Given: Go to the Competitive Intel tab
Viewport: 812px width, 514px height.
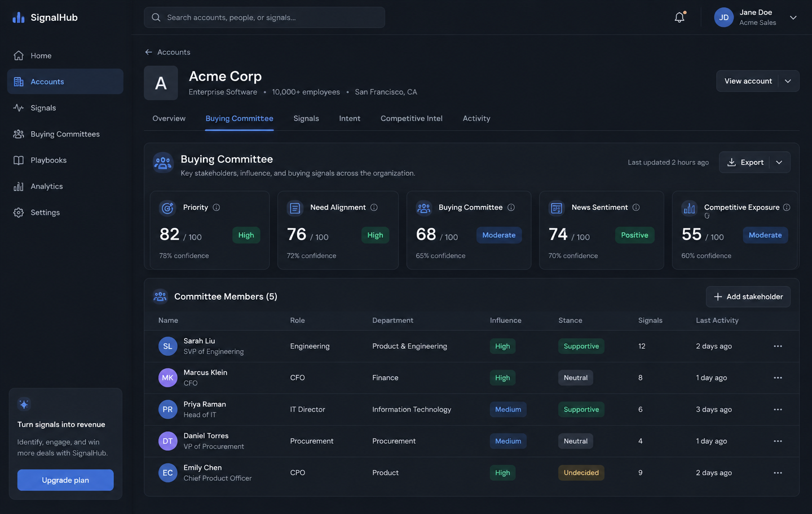Looking at the screenshot, I should [412, 118].
